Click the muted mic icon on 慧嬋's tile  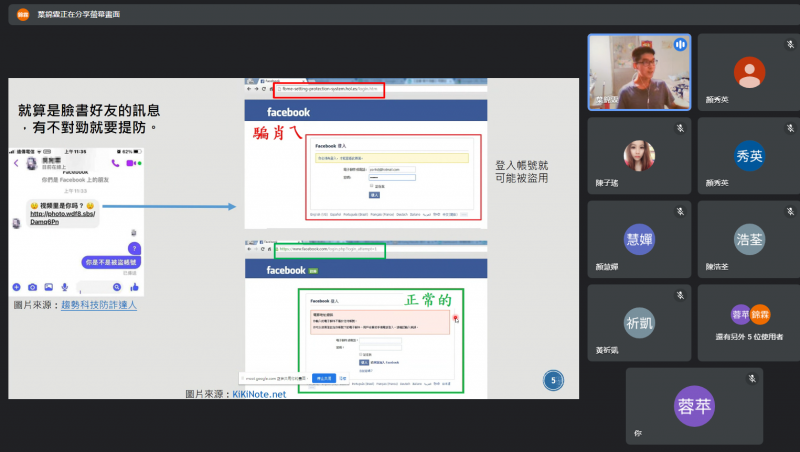click(x=680, y=212)
